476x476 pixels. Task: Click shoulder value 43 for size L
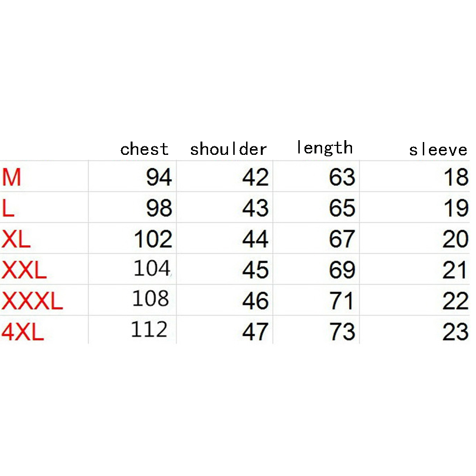255,209
